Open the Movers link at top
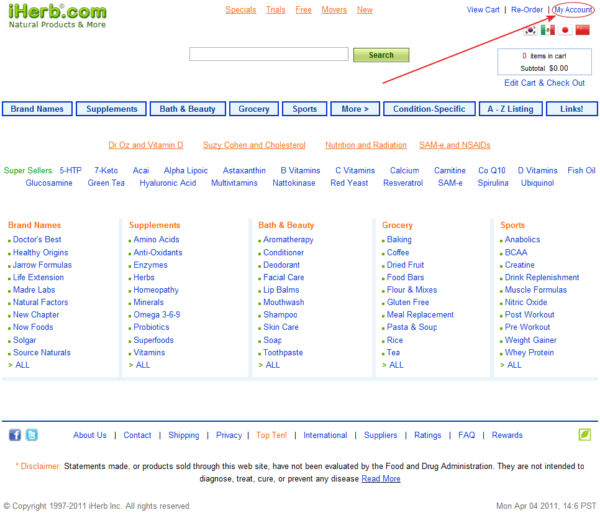 [x=334, y=10]
